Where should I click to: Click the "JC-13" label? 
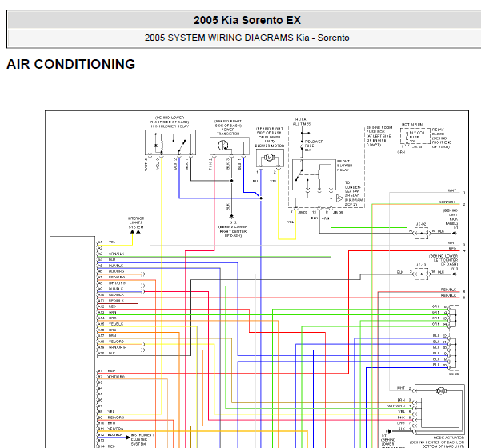[421, 265]
